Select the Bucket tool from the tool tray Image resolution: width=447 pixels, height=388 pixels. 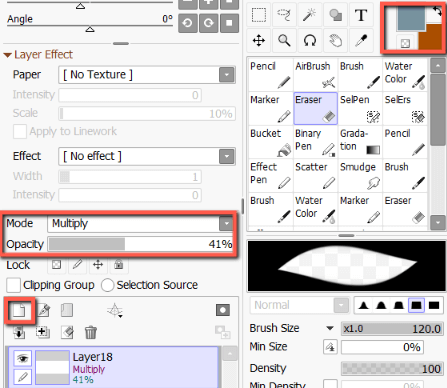(x=271, y=142)
